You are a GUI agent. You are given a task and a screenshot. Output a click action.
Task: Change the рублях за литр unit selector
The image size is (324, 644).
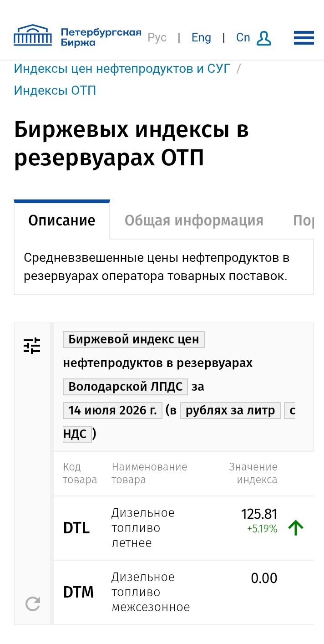coord(230,410)
